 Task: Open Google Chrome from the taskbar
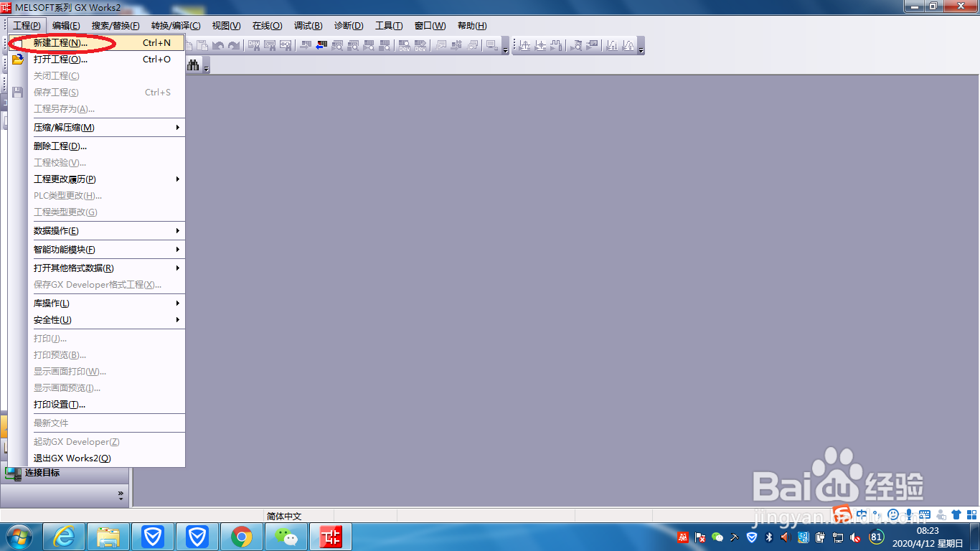(x=242, y=537)
